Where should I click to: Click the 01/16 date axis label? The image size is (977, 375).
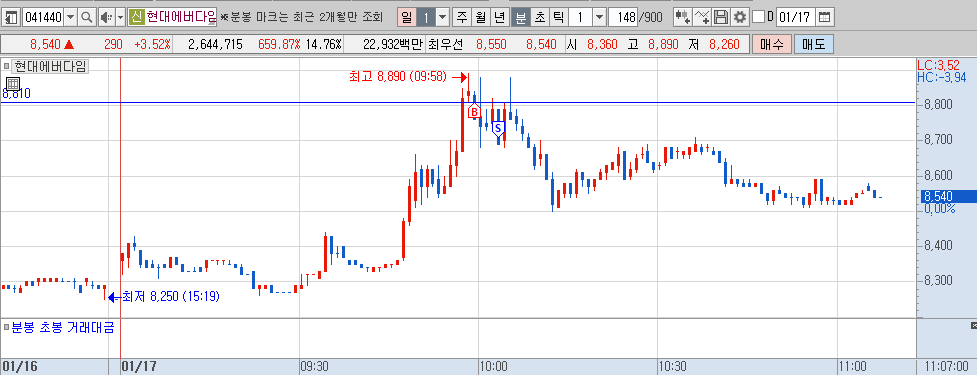coord(19,366)
